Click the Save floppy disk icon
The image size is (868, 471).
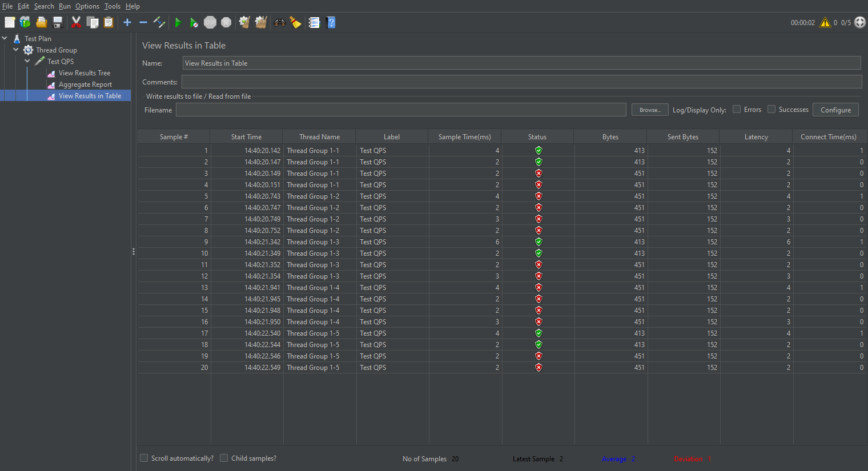click(x=58, y=22)
